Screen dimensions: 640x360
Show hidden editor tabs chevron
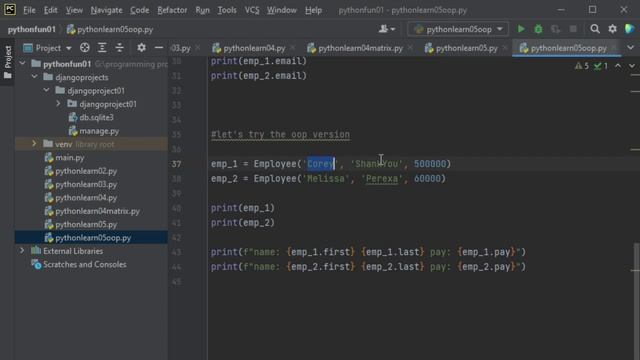(x=631, y=48)
